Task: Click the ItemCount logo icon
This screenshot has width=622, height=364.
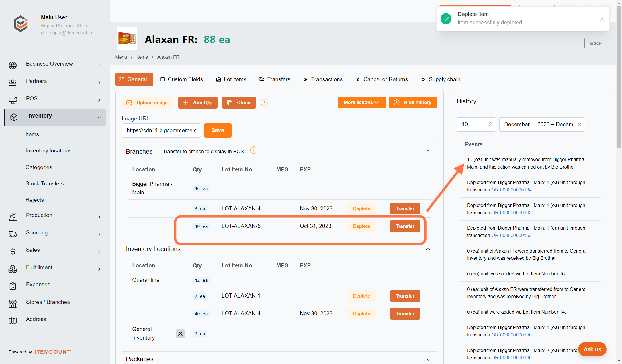Action: [x=21, y=24]
